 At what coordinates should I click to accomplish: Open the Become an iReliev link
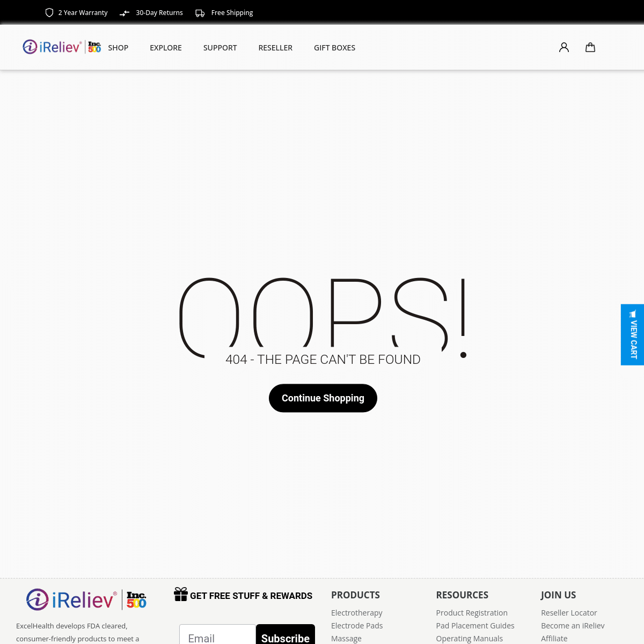(x=573, y=626)
